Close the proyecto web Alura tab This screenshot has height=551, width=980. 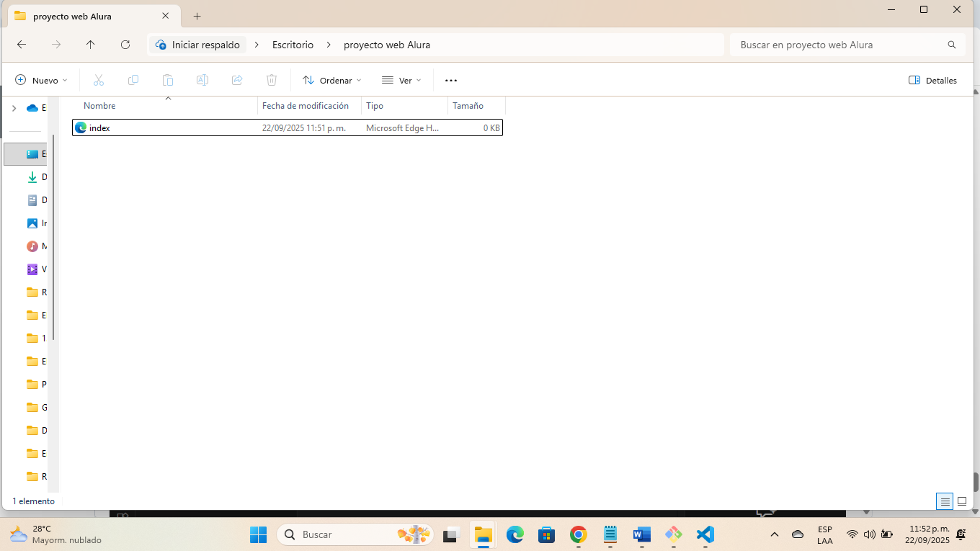(165, 16)
